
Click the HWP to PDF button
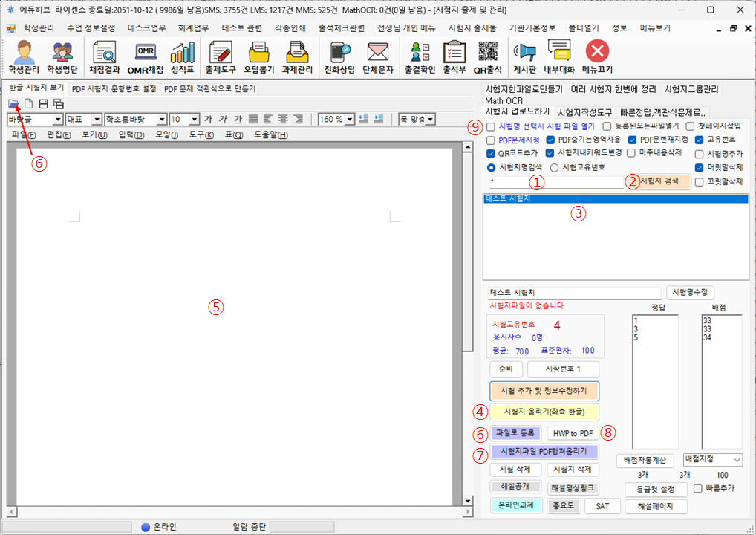coord(572,433)
